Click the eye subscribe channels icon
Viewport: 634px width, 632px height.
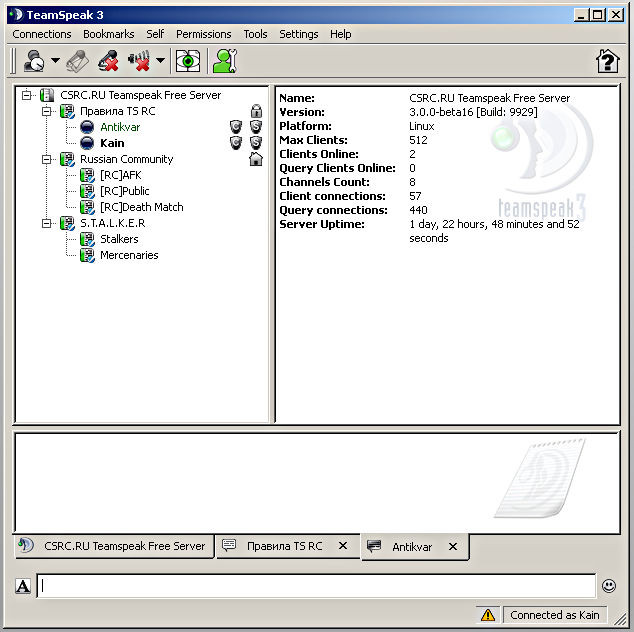(x=188, y=61)
